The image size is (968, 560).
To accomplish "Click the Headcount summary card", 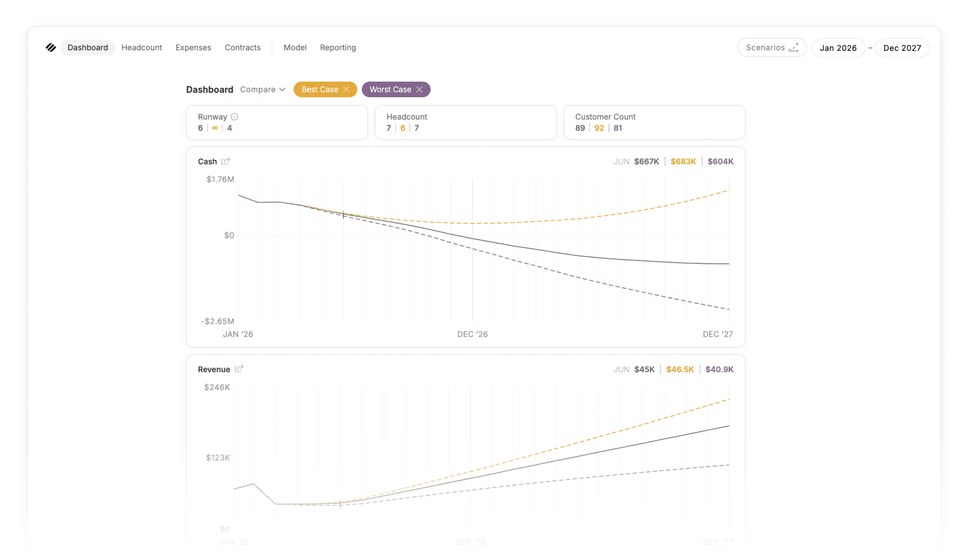I will (466, 122).
